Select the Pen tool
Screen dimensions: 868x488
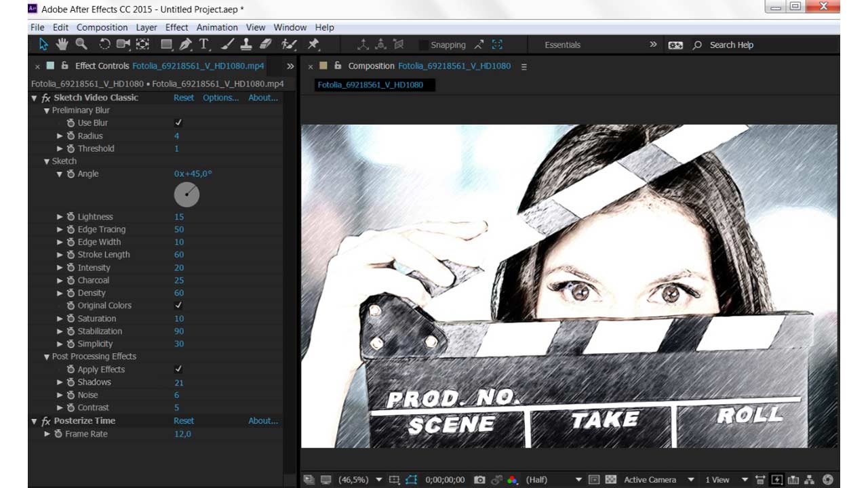tap(185, 45)
